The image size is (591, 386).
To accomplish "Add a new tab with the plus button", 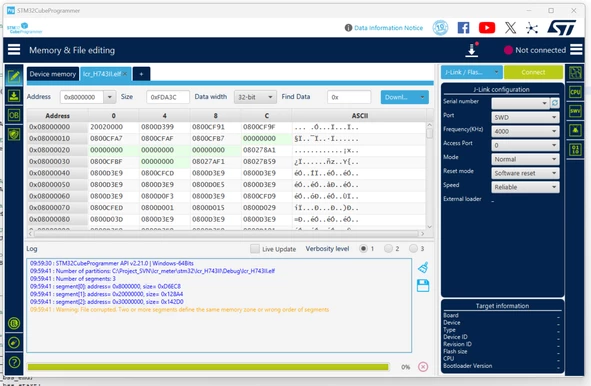I will [141, 74].
